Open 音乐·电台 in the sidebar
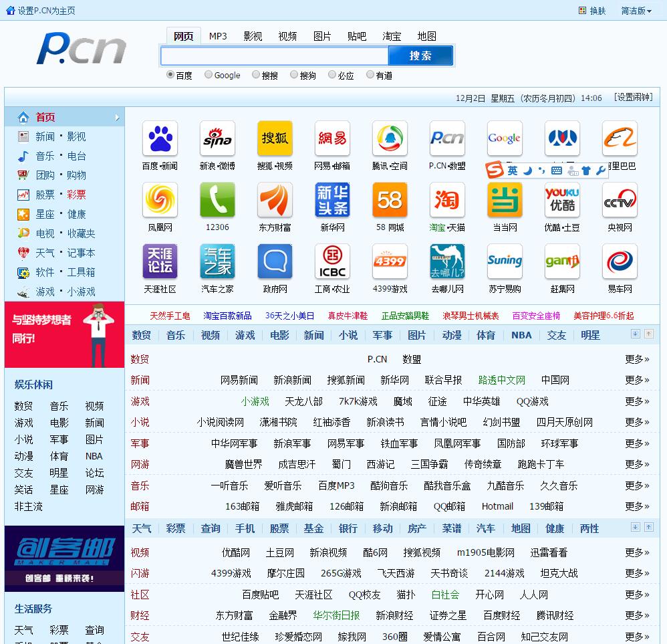Viewport: 667px width, 644px height. [60, 156]
